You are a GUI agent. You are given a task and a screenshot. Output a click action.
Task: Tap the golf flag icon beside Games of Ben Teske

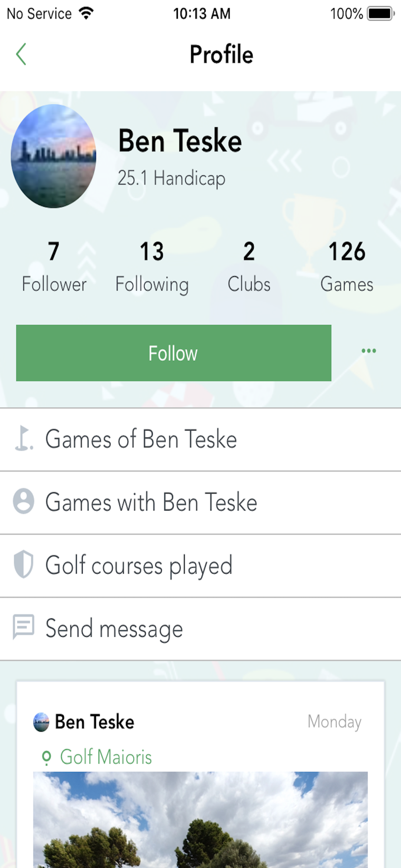[x=23, y=439]
